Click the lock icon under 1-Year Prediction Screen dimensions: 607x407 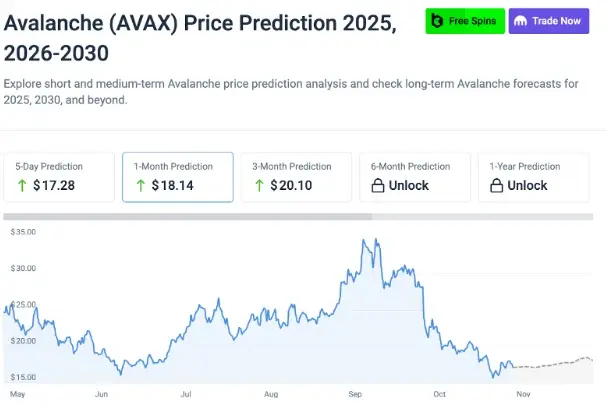click(x=497, y=185)
